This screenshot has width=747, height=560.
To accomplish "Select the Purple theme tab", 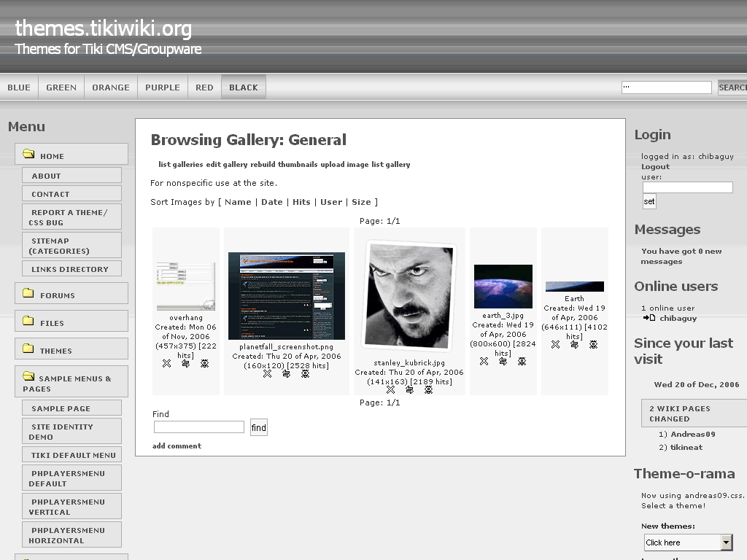I will pos(162,87).
